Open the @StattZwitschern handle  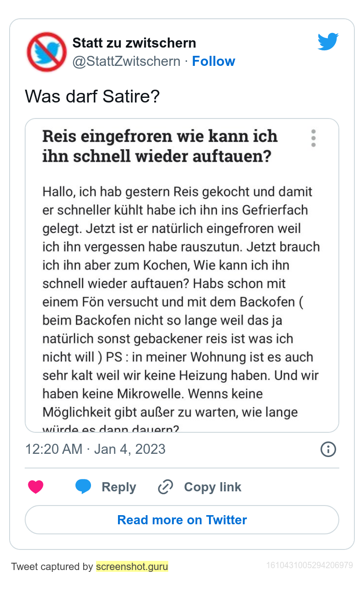click(x=126, y=61)
